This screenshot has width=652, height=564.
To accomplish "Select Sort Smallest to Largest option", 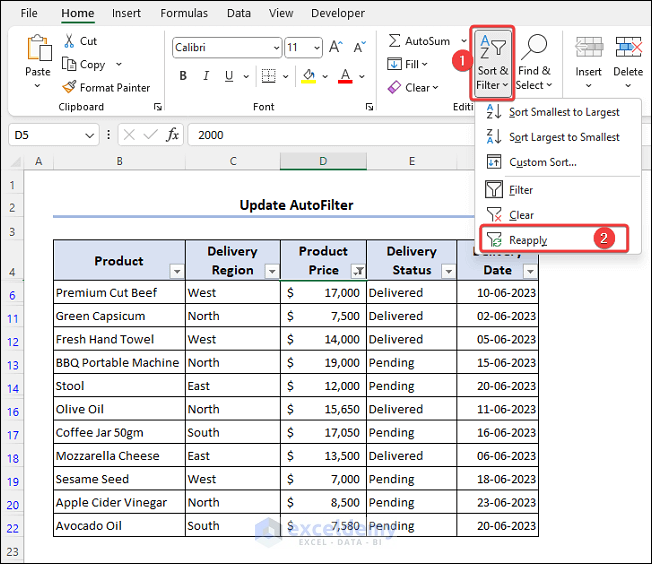I will (563, 112).
